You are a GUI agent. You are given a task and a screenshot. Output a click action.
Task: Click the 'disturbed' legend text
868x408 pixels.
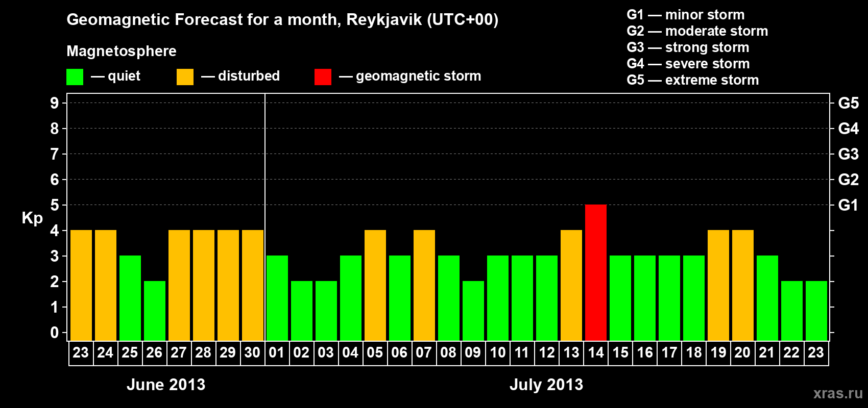click(x=249, y=76)
